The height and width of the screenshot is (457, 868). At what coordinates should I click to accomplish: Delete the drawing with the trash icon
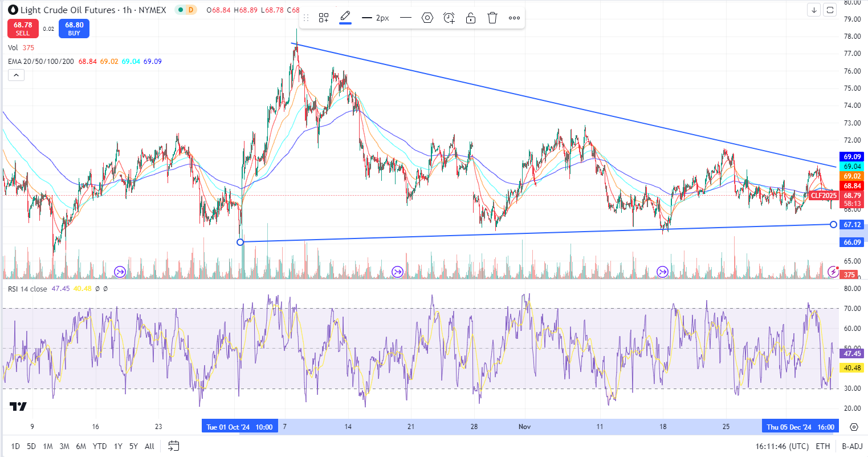pyautogui.click(x=492, y=18)
